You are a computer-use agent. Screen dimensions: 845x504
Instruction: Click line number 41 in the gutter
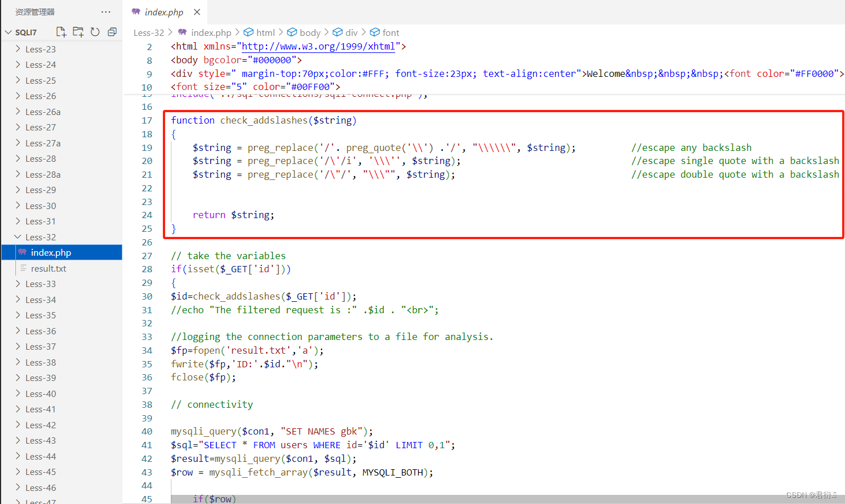147,445
